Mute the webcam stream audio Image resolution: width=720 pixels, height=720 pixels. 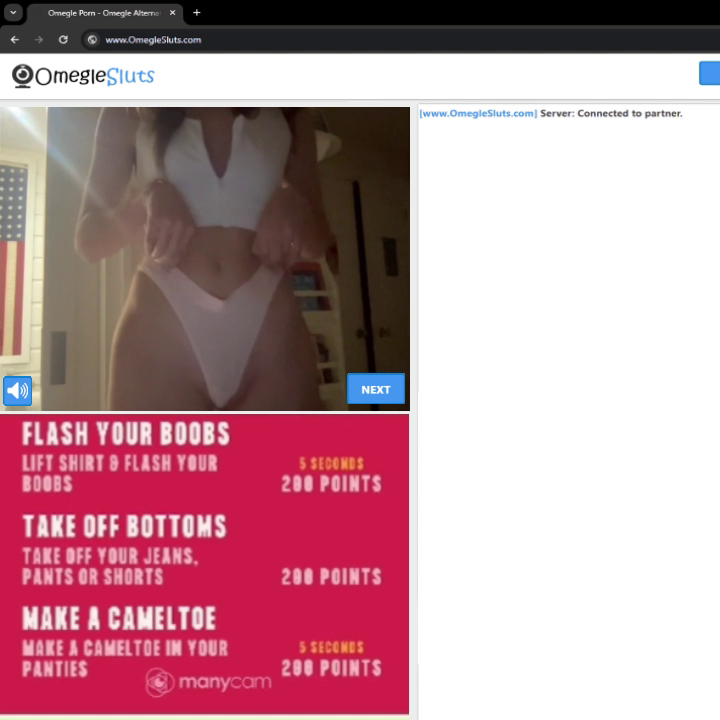[17, 390]
